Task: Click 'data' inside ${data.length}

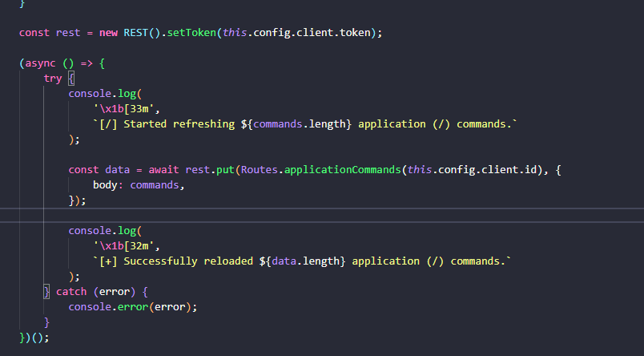Action: 284,261
